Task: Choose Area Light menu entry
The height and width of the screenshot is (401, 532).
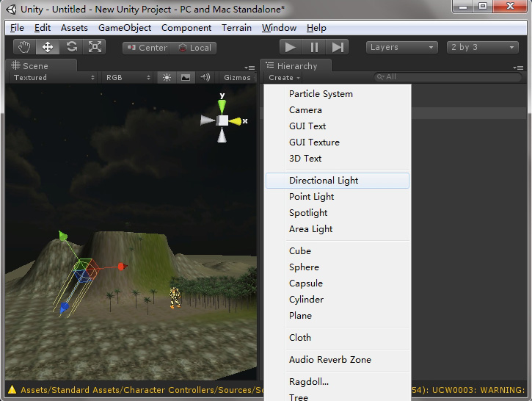Action: click(x=338, y=229)
